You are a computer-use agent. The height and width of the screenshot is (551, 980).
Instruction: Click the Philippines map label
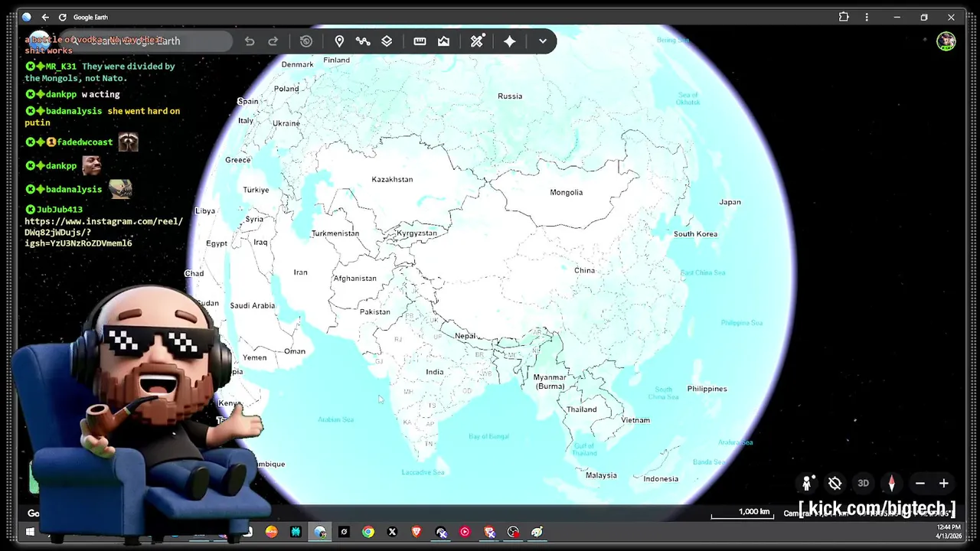tap(707, 389)
